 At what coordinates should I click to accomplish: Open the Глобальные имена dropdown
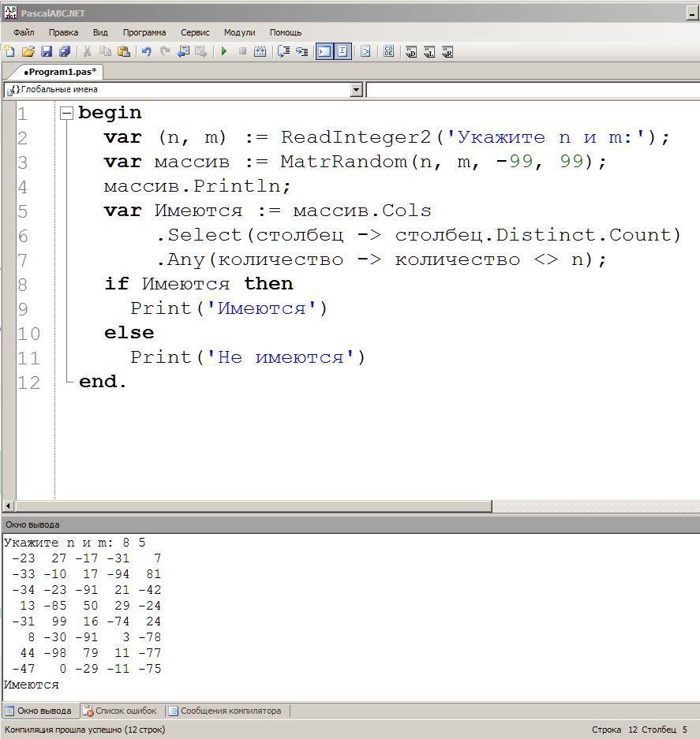(356, 90)
